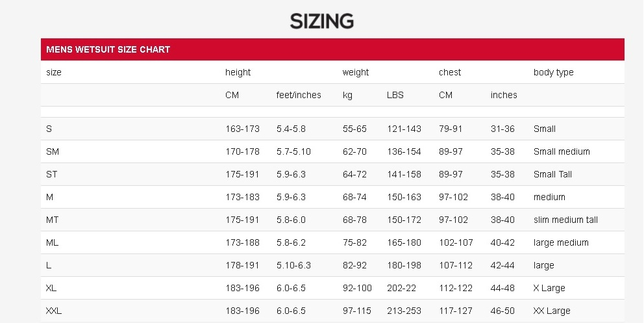
Task: Select the X Large body type cell
Action: click(x=549, y=288)
